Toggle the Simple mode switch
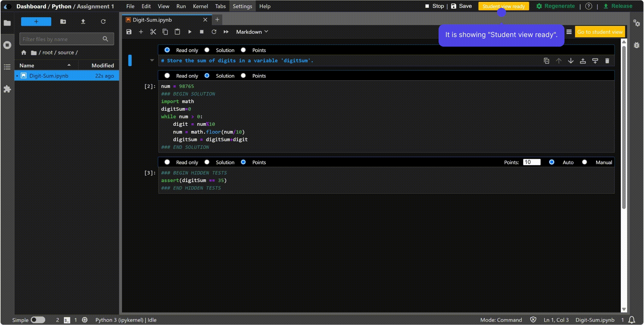Image resolution: width=644 pixels, height=325 pixels. 38,320
